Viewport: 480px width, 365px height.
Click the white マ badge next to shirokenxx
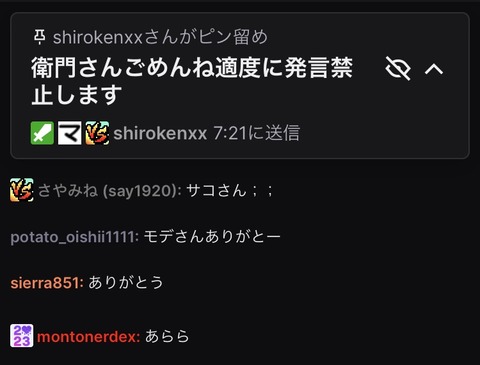pos(70,133)
